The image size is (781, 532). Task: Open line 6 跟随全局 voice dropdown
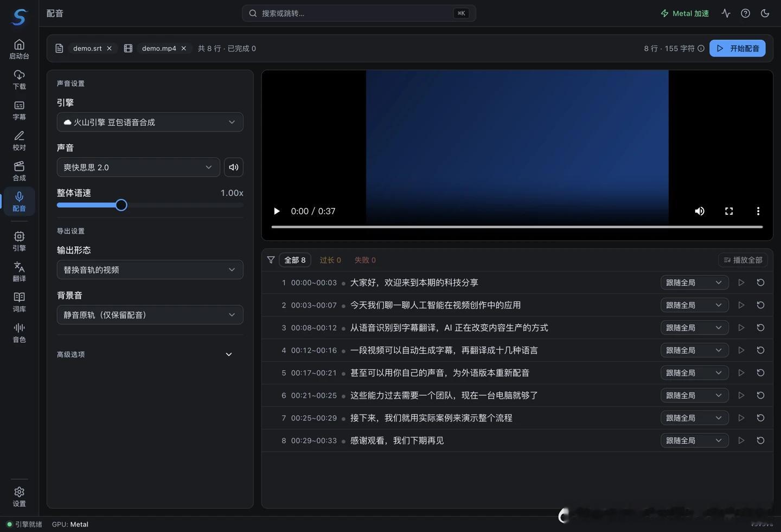694,395
